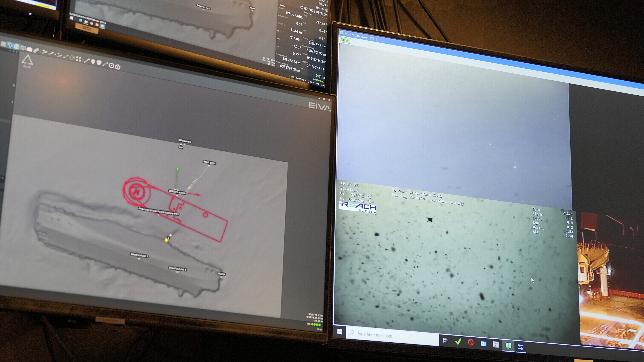
Task: Click the folded map icon in toolbar
Action: click(x=23, y=48)
